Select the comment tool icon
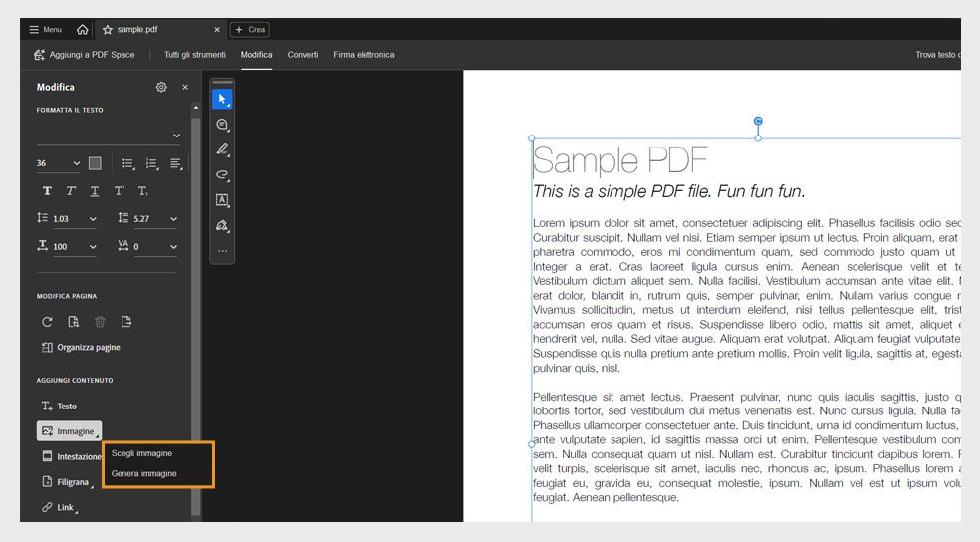 (222, 125)
